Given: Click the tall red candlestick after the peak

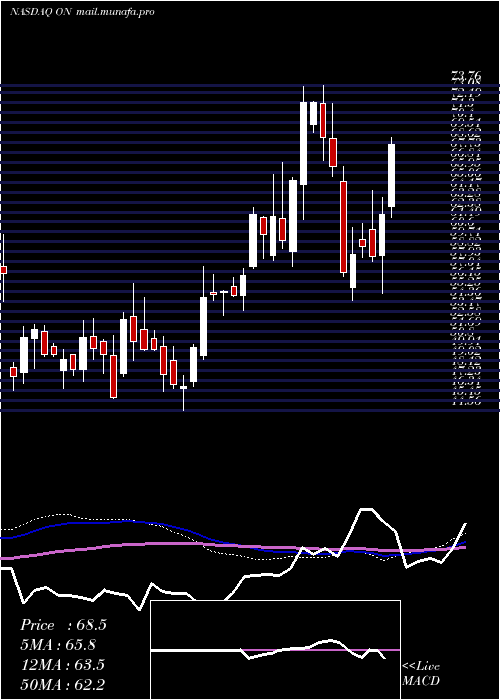Looking at the screenshot, I should 343,227.
